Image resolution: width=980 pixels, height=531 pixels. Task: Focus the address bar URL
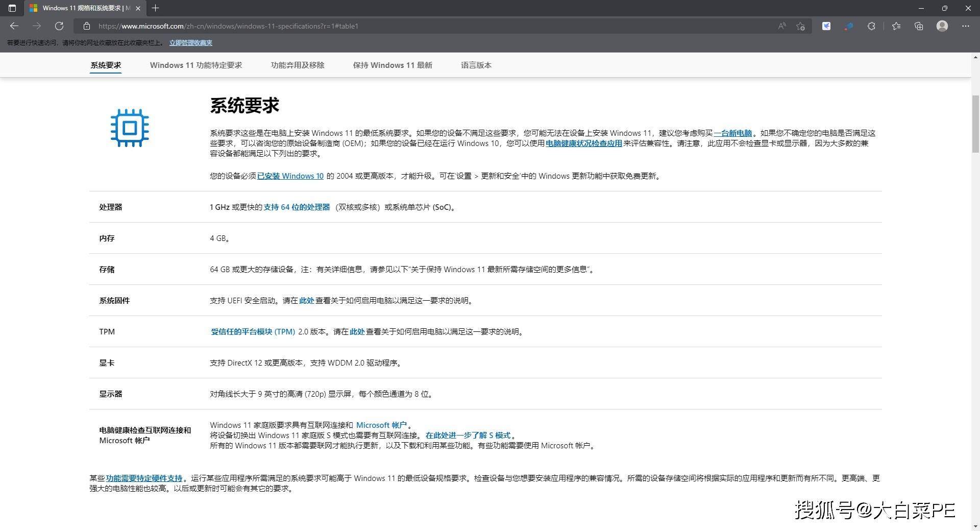(x=228, y=26)
